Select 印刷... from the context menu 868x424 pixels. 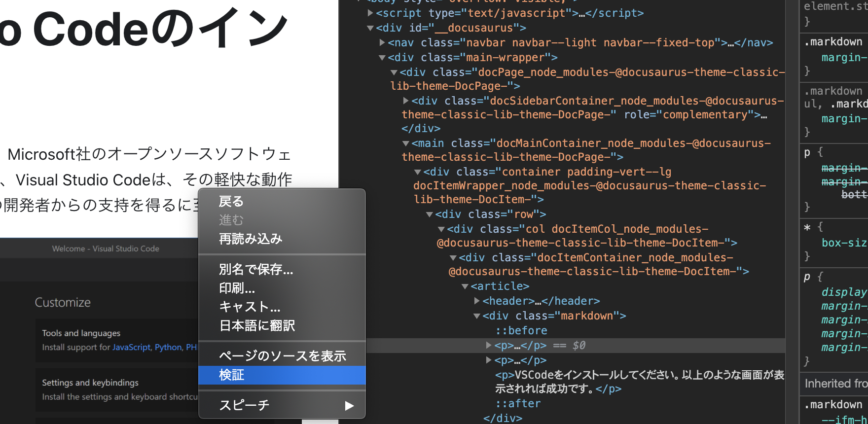(237, 288)
